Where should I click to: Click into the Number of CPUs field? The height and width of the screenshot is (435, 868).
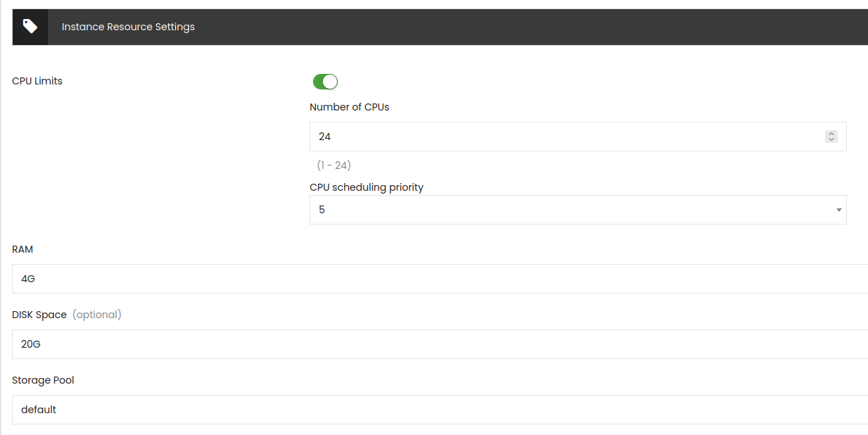tap(563, 137)
